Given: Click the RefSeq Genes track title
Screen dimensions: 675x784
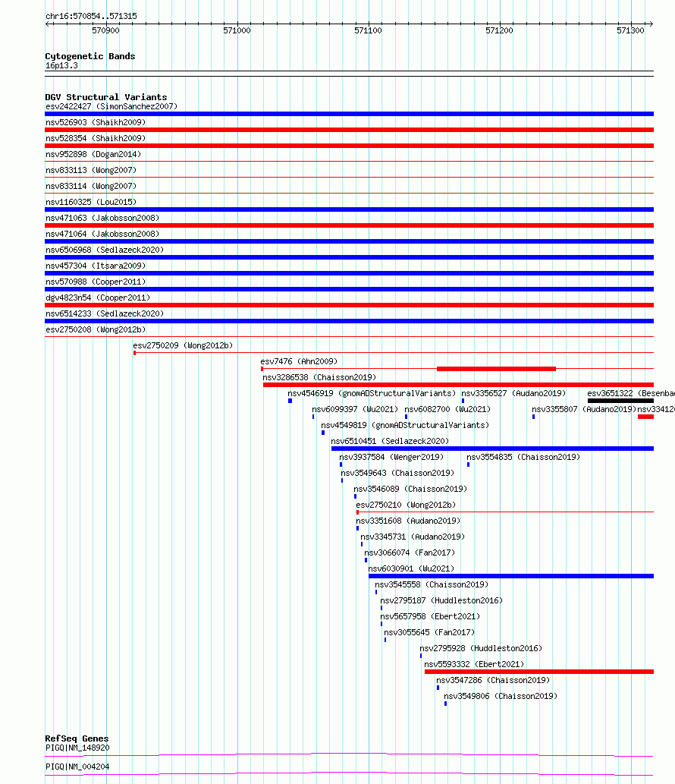Looking at the screenshot, I should [x=77, y=739].
